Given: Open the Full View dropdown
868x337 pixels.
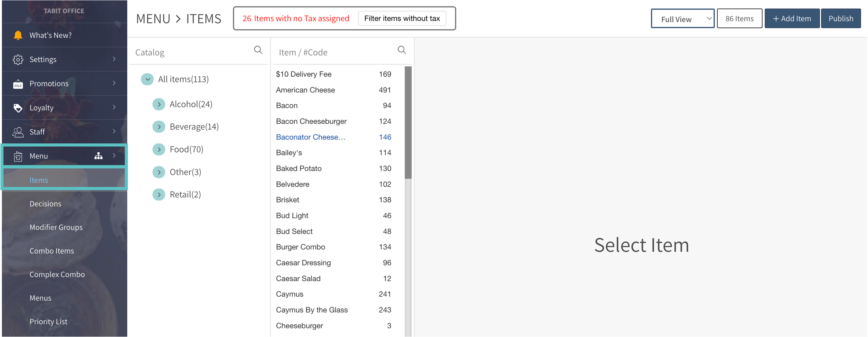Looking at the screenshot, I should click(682, 19).
